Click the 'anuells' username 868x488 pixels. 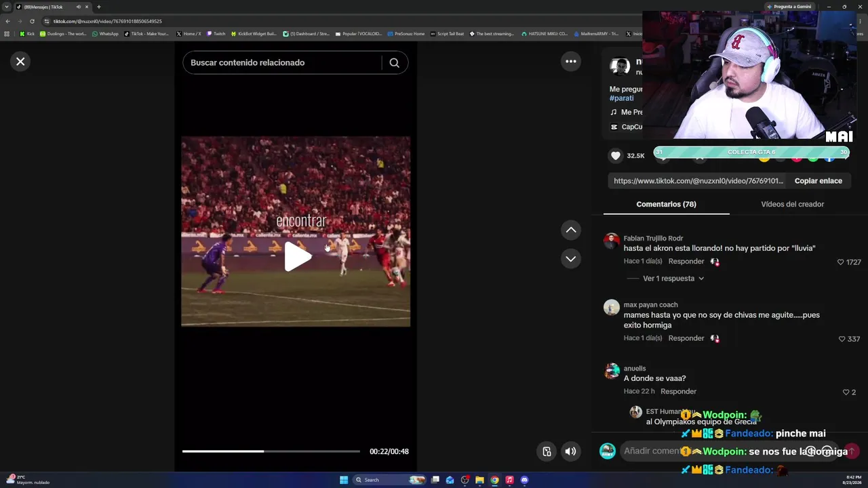tap(635, 369)
